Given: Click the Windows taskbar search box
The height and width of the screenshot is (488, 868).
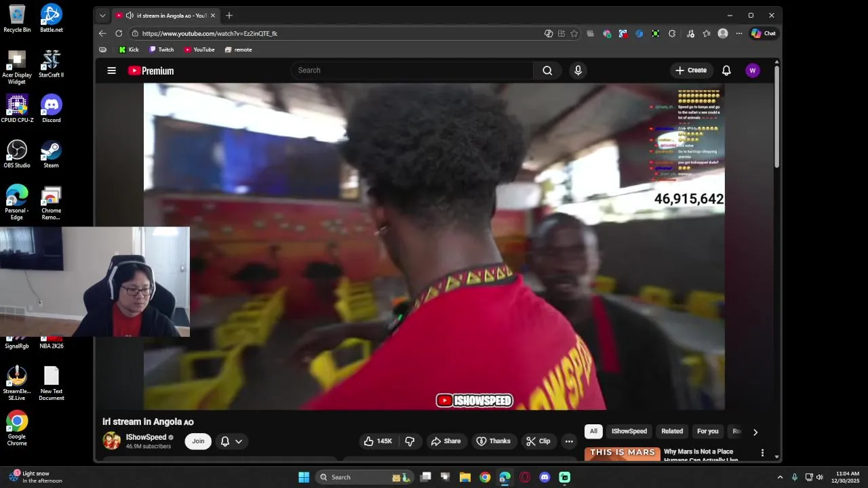Looking at the screenshot, I should tap(366, 477).
